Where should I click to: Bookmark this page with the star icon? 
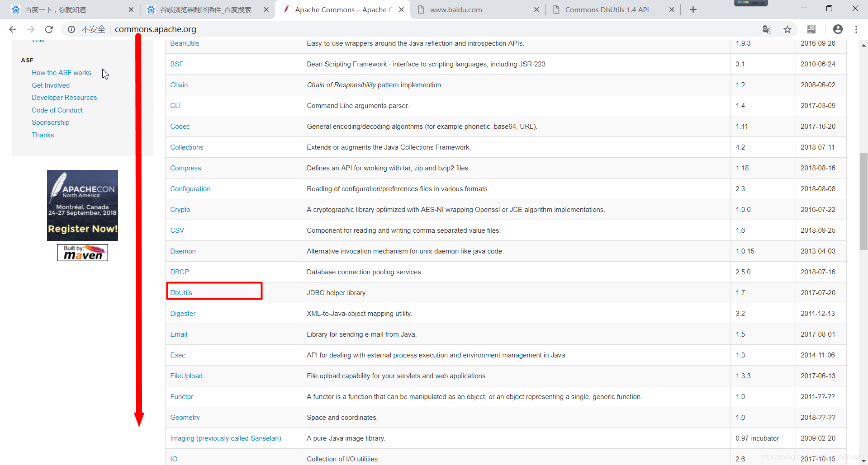click(x=787, y=29)
